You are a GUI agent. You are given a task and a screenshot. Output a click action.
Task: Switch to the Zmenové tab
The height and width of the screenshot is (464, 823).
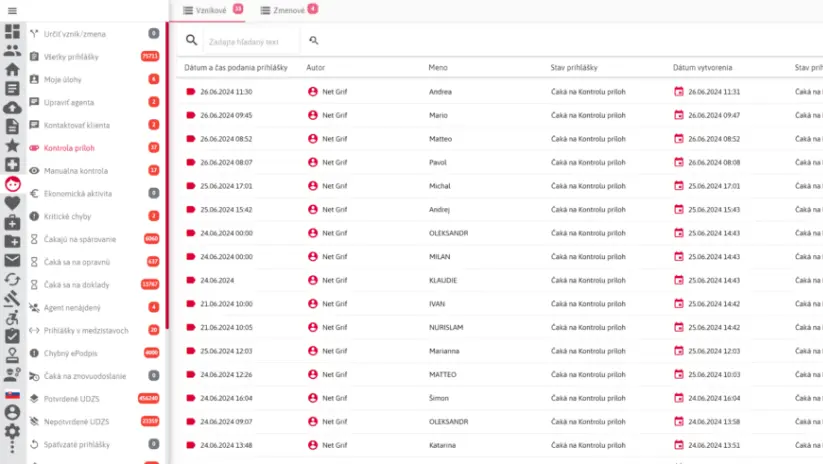point(283,10)
